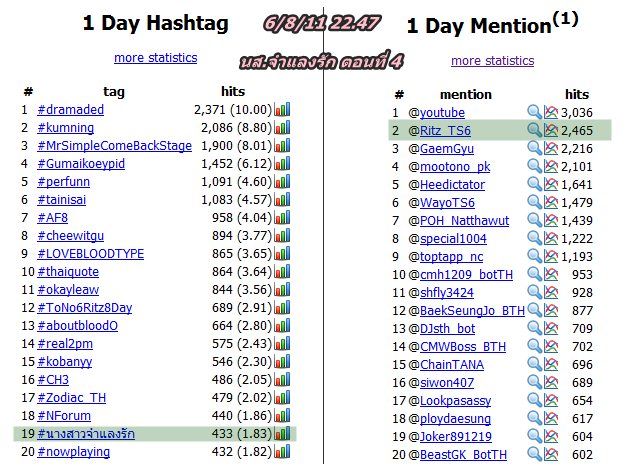Open the #MrSimpleComeBackStage hashtag link

(x=115, y=145)
